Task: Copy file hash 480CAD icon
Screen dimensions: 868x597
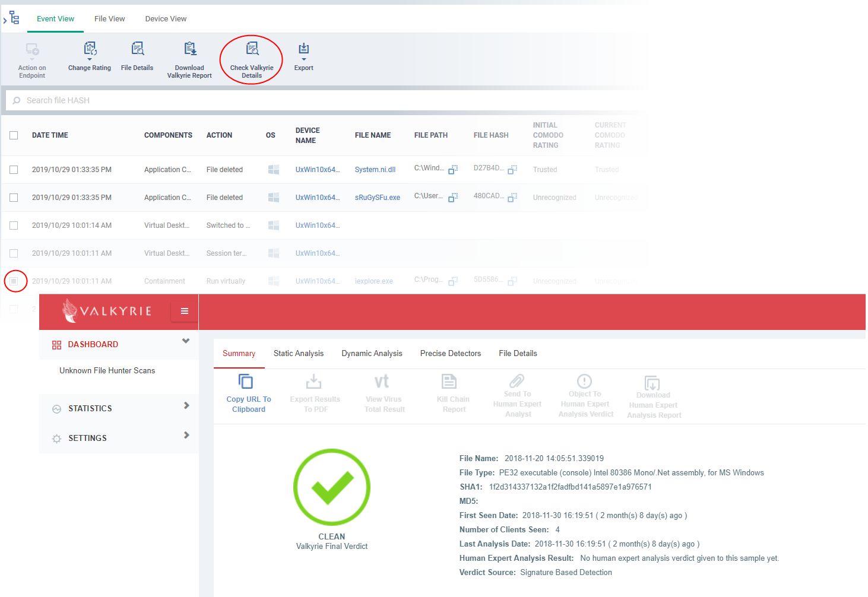Action: (x=512, y=198)
